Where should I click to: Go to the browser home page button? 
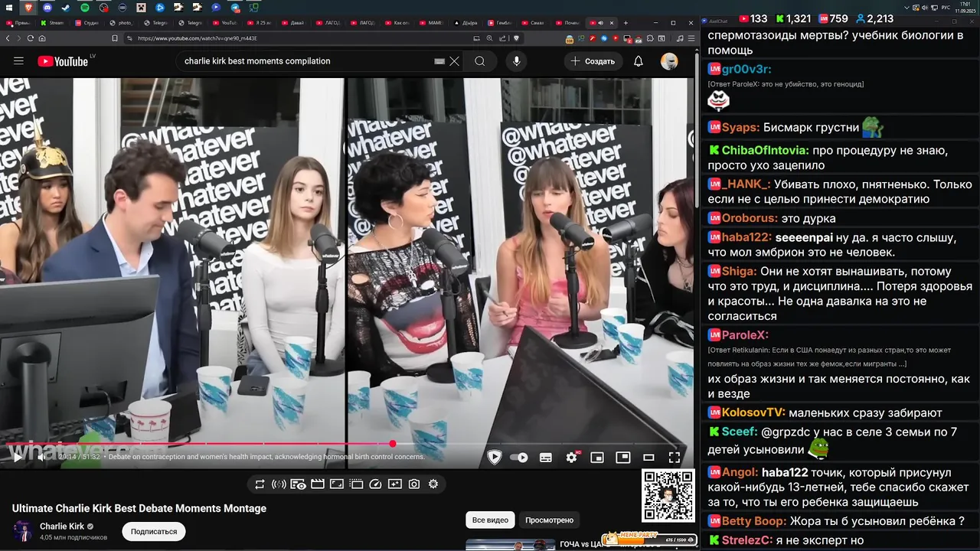click(x=41, y=38)
